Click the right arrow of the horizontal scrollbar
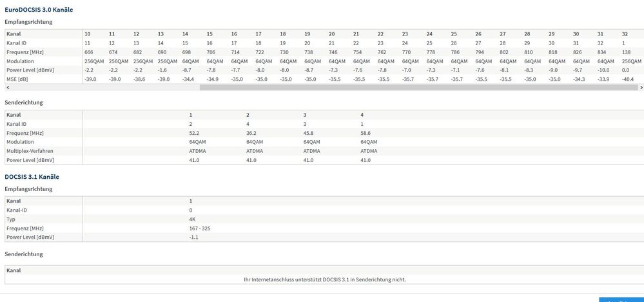Viewport: 644px width, 302px height. coord(641,88)
